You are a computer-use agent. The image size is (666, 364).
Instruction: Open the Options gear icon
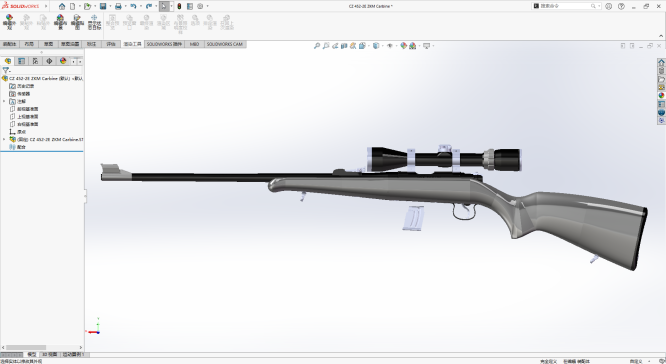200,6
